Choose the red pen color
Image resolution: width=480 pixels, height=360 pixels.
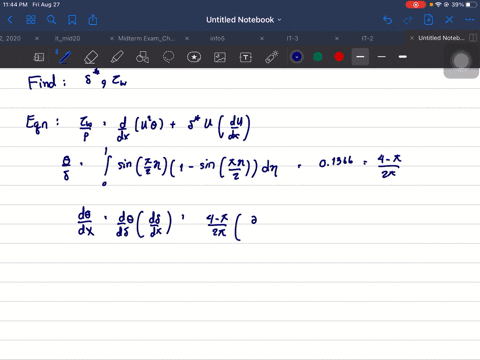[339, 57]
